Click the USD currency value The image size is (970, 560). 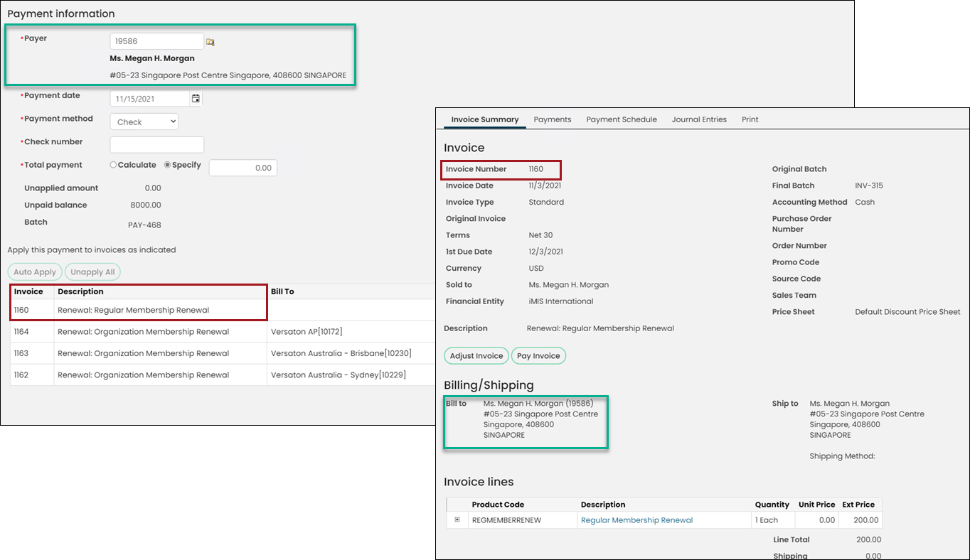[536, 269]
